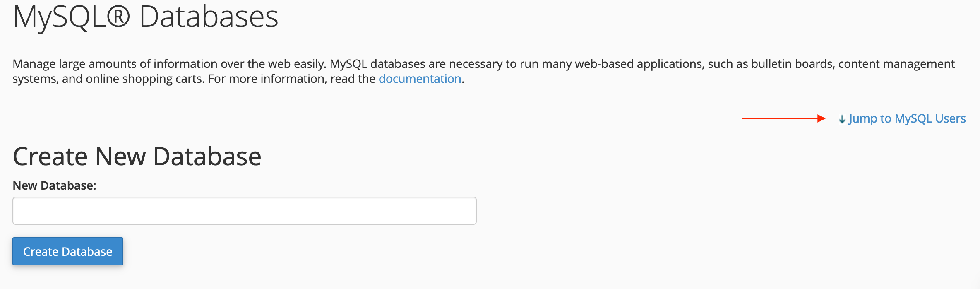The height and width of the screenshot is (289, 980).
Task: Click the word Databases in the page title
Action: point(209,17)
